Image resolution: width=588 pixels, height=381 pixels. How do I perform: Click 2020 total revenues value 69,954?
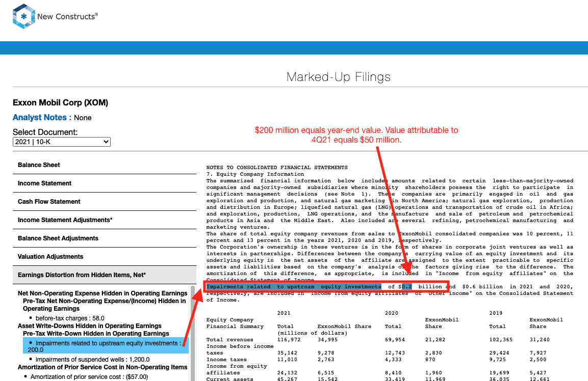395,340
